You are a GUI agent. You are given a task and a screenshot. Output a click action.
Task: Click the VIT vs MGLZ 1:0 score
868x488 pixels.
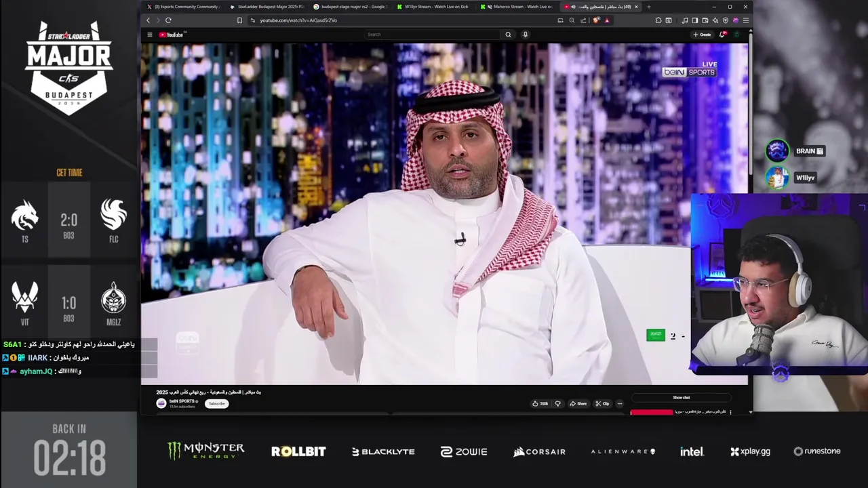pyautogui.click(x=68, y=303)
